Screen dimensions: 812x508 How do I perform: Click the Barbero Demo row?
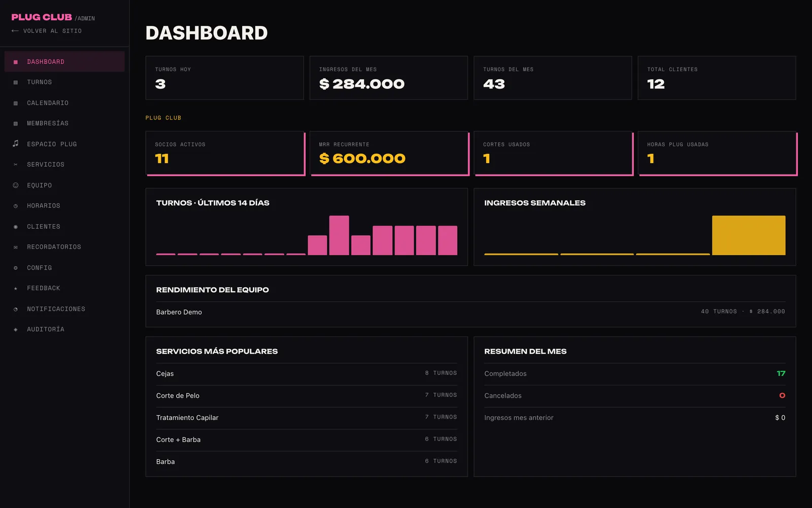click(x=470, y=312)
